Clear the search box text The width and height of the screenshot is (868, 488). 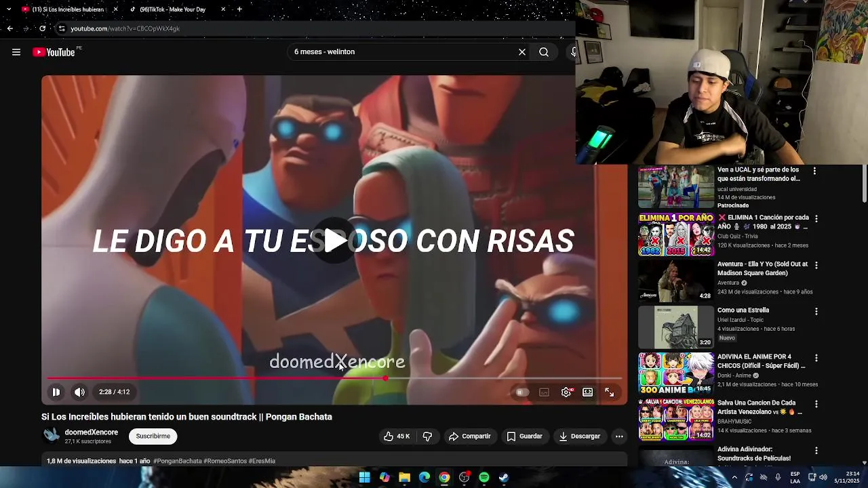pyautogui.click(x=522, y=52)
